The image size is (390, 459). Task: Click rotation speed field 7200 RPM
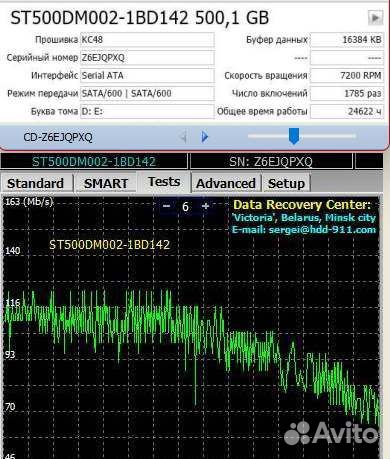[x=347, y=76]
